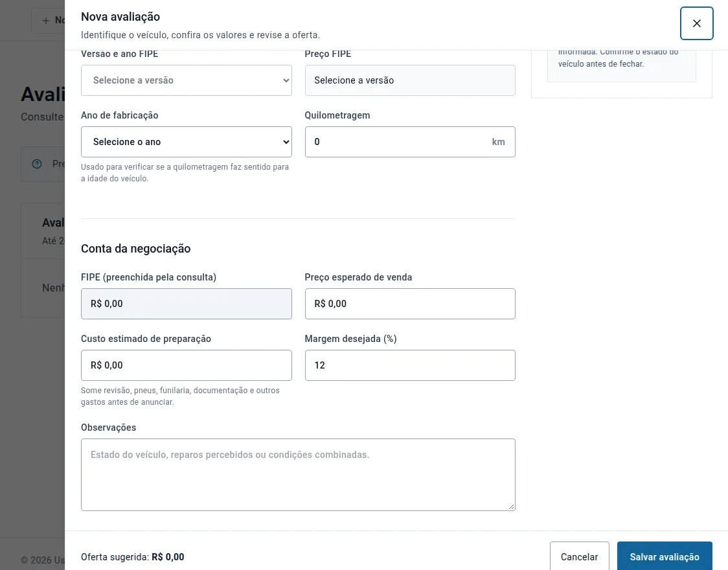Open the Versão e ano FIPE dropdown
This screenshot has width=728, height=570.
click(186, 80)
